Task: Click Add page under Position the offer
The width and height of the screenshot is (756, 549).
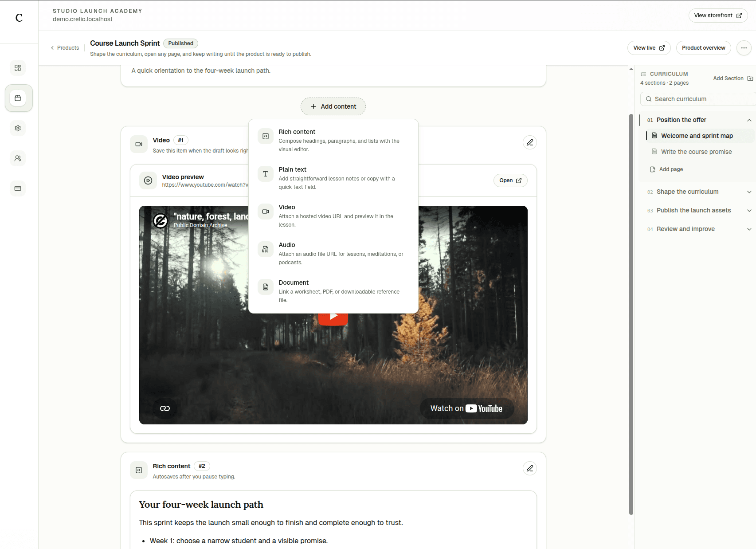Action: (x=666, y=169)
